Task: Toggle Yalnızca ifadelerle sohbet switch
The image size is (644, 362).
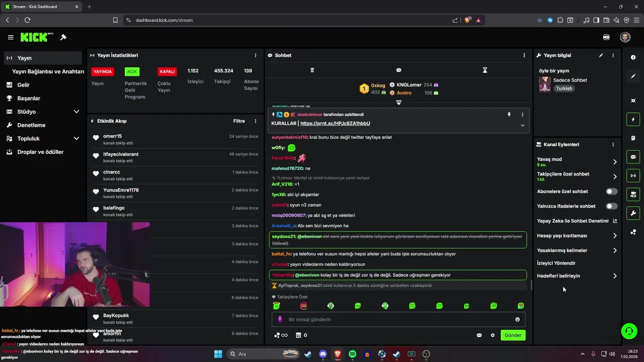Action: pos(612,206)
